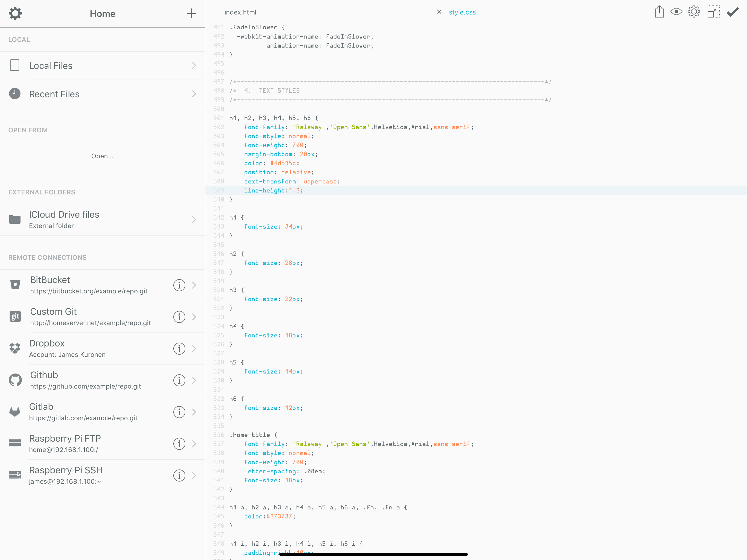Screen dimensions: 747x560
Task: Tap the Open... button
Action: point(102,156)
